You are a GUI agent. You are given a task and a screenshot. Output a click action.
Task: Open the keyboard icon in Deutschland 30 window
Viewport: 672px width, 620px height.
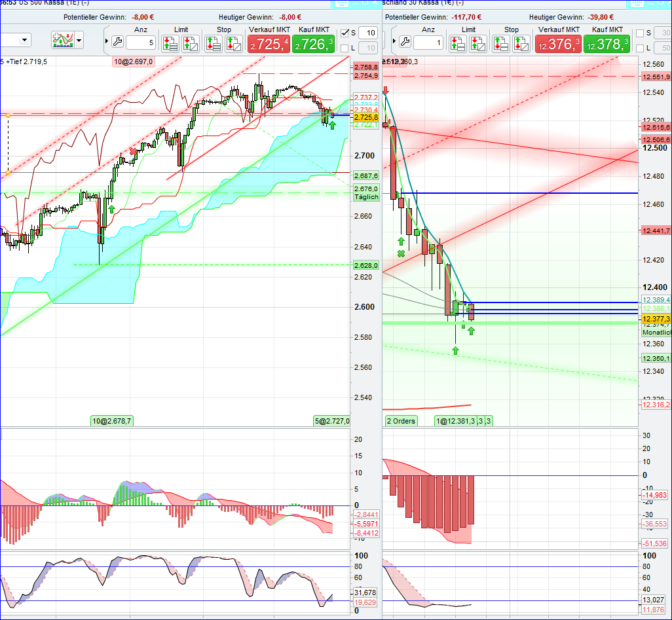tap(637, 3)
